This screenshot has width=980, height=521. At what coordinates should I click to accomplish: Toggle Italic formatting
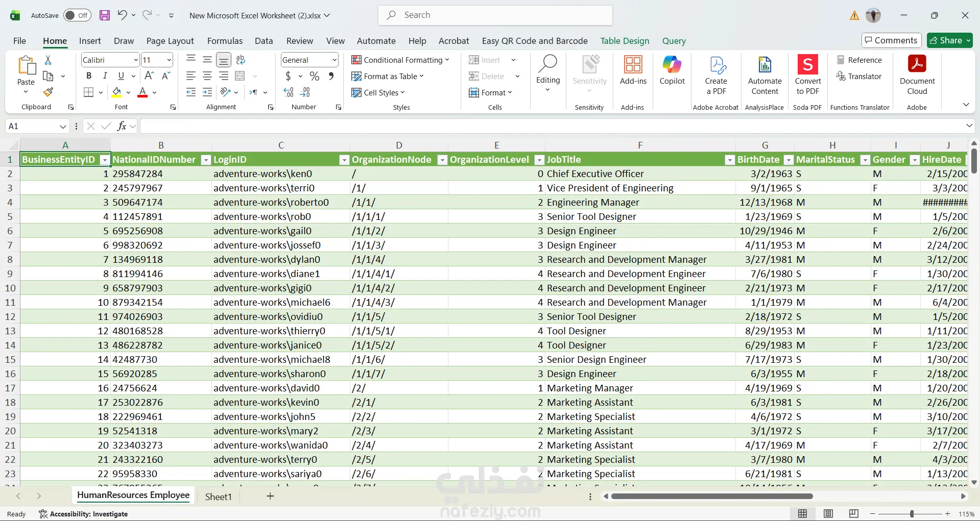[x=105, y=76]
